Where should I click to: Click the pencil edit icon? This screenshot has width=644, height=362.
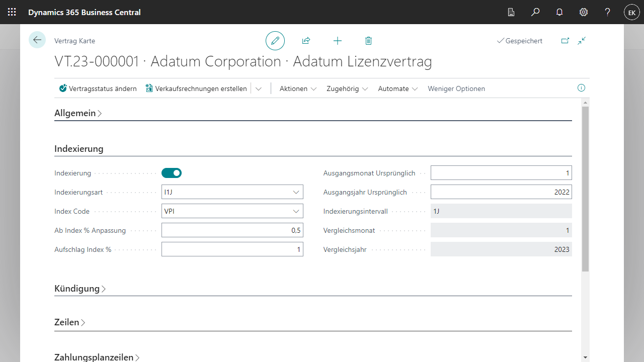(x=275, y=41)
